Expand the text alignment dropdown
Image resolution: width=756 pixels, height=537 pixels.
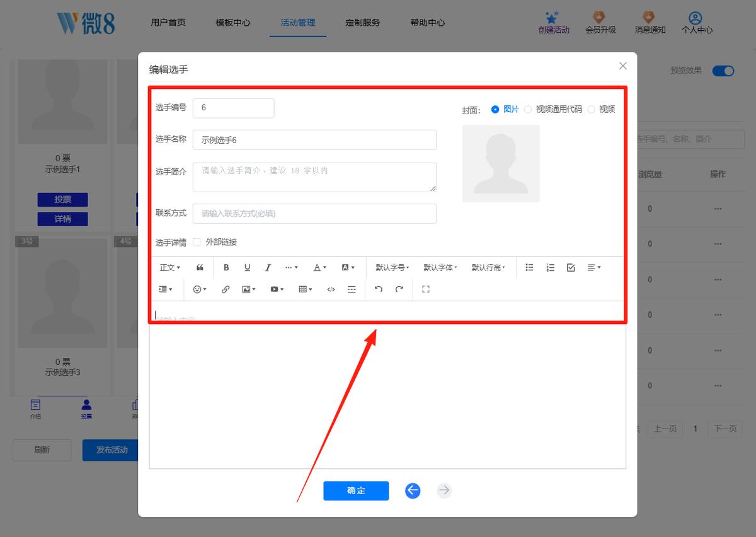tap(594, 268)
